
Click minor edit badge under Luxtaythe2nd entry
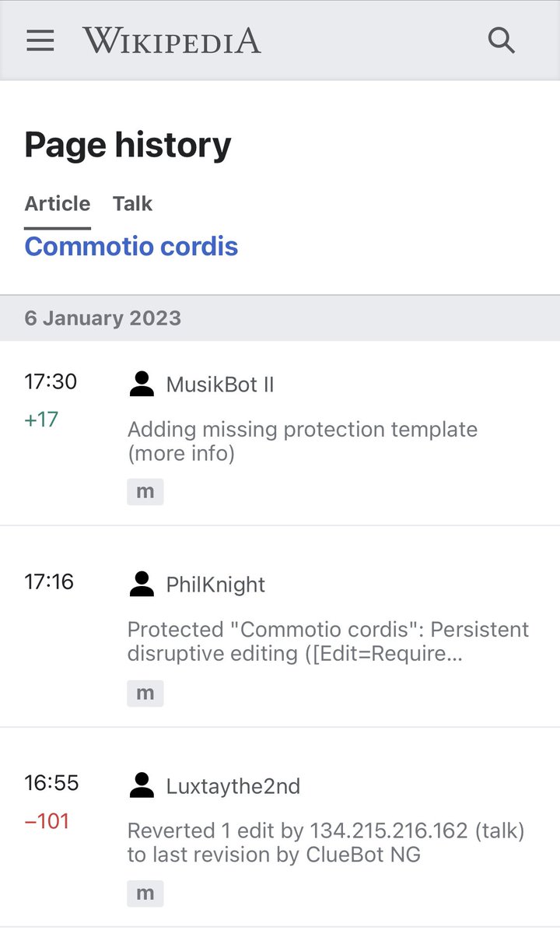click(145, 894)
